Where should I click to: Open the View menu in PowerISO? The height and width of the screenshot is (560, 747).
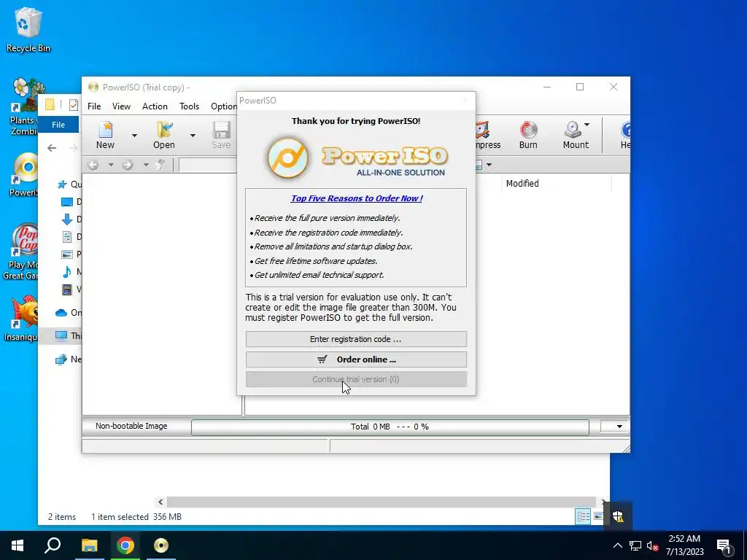(121, 106)
